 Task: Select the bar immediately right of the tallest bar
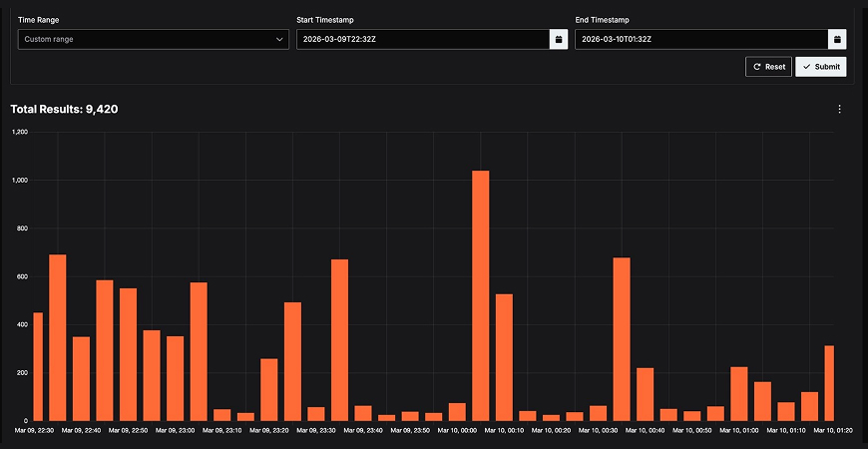tap(504, 357)
